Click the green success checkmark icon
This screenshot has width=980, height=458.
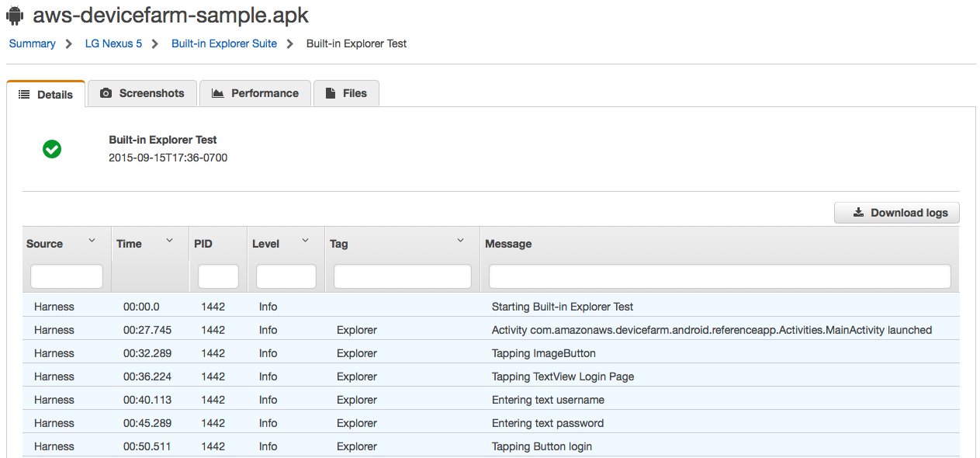(x=52, y=148)
